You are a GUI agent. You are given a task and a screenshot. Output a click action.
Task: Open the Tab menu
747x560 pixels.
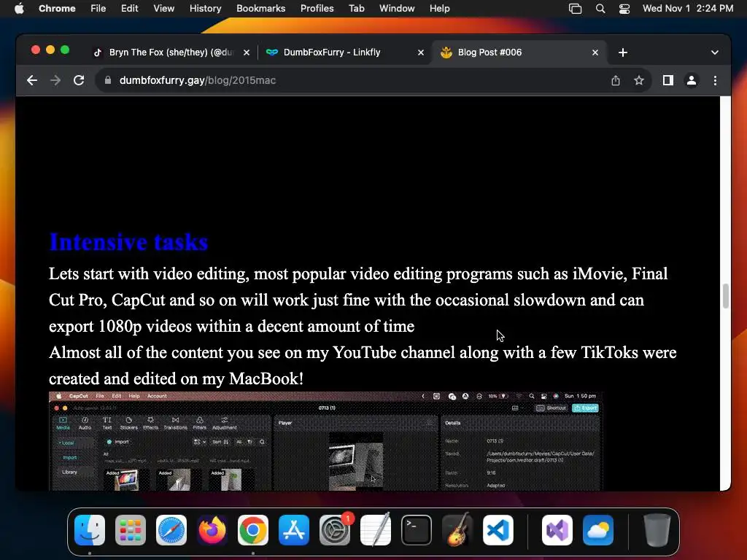point(356,9)
